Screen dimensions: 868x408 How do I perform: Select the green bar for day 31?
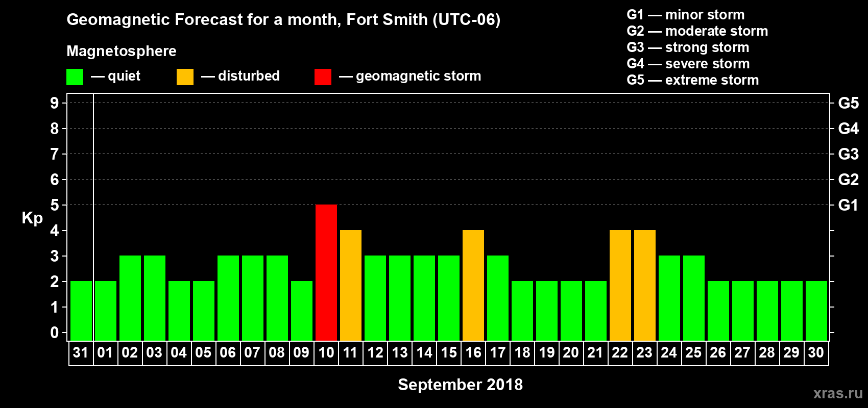coord(81,311)
